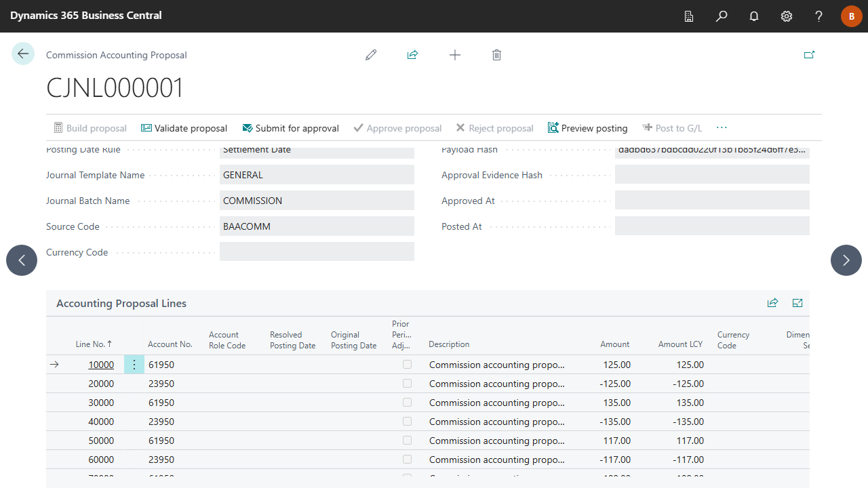The width and height of the screenshot is (868, 488).
Task: Click Approve proposal button
Action: tap(397, 128)
